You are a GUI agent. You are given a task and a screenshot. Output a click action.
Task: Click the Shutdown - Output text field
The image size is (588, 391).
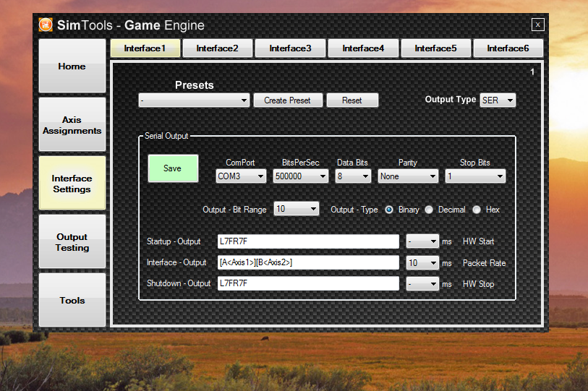coord(308,283)
